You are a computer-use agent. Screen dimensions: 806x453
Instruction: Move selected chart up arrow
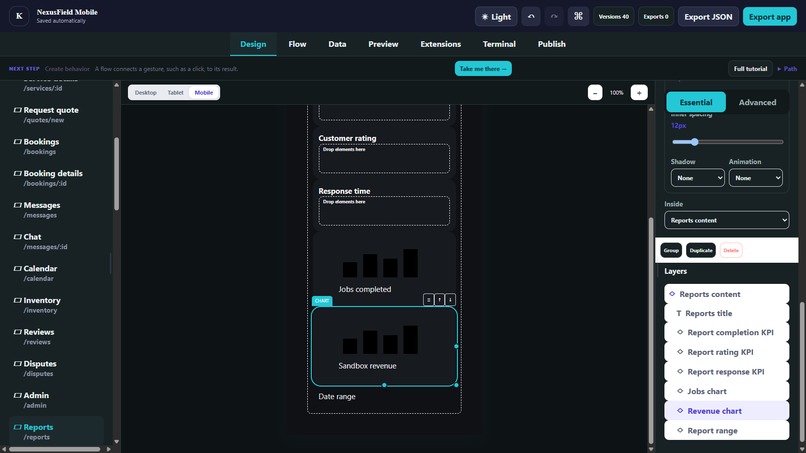click(x=439, y=300)
